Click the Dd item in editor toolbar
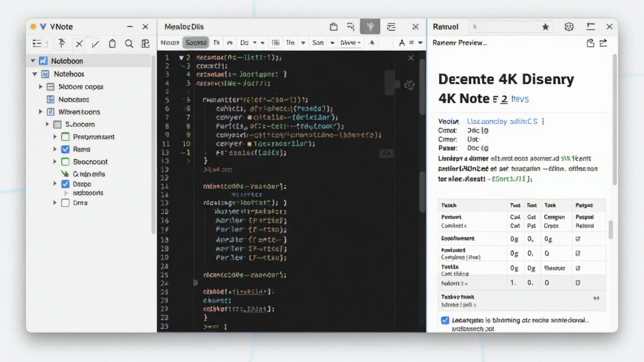This screenshot has height=362, width=644. (x=245, y=43)
